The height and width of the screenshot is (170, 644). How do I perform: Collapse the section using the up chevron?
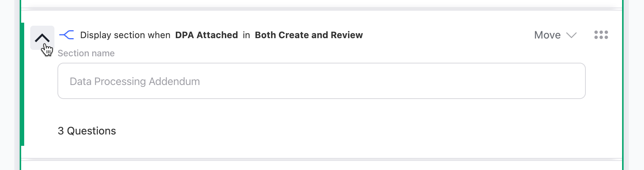[42, 38]
